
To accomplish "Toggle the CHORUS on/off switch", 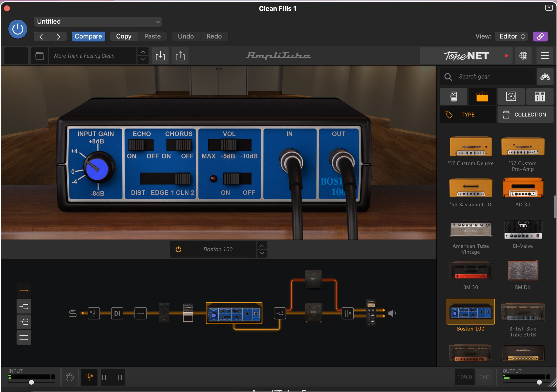I will click(179, 145).
